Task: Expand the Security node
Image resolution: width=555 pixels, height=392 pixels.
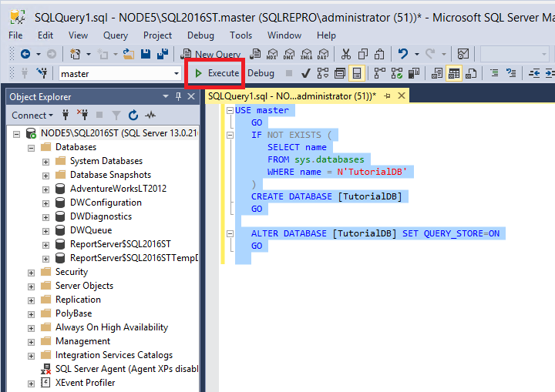Action: tap(32, 272)
